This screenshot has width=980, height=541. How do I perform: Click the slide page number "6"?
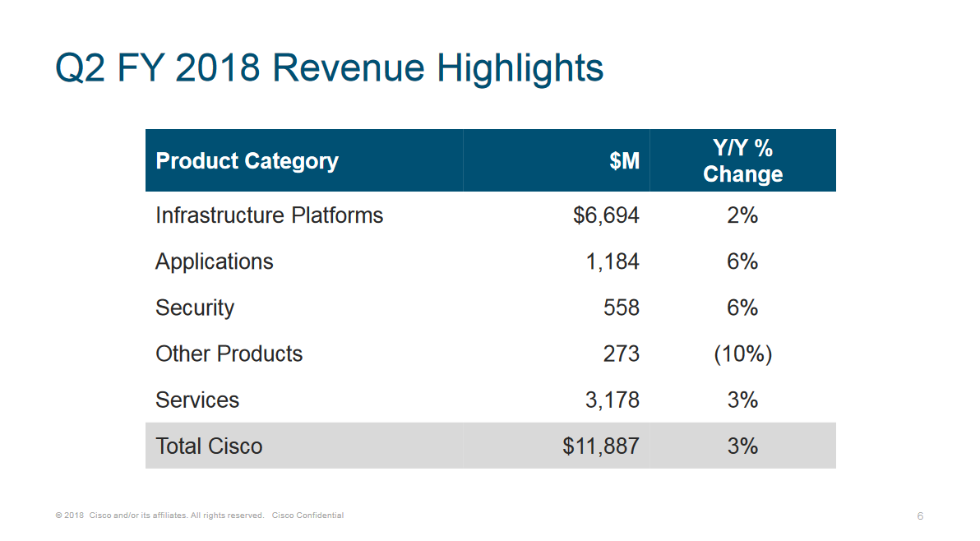tap(920, 516)
